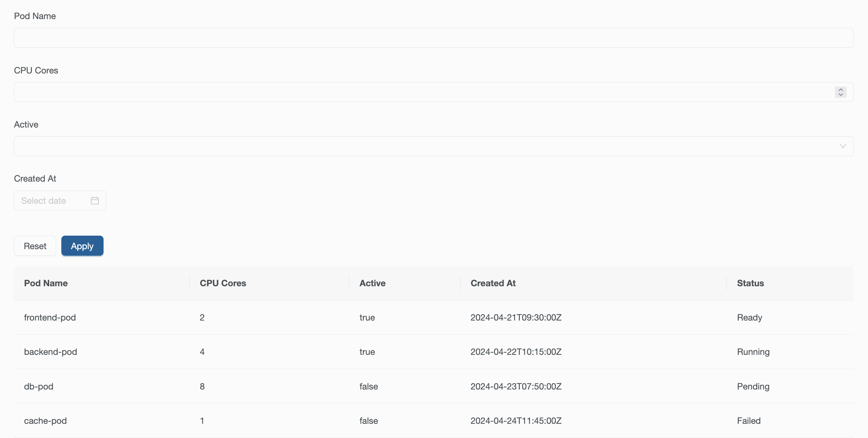This screenshot has width=868, height=438.
Task: Select the frontend-pod row
Action: (x=50, y=317)
